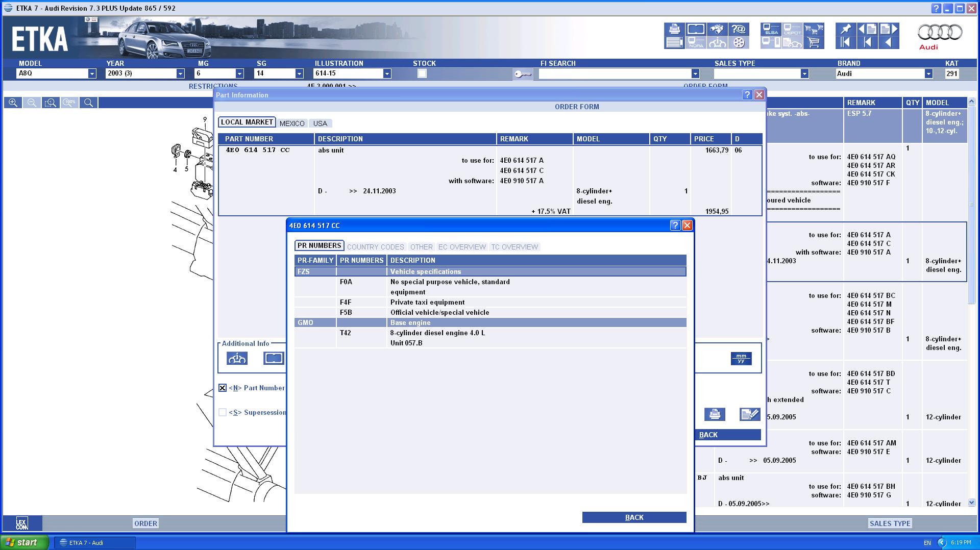Expand the ILLUSTRATION dropdown
Viewport: 980px width, 550px height.
click(x=387, y=73)
